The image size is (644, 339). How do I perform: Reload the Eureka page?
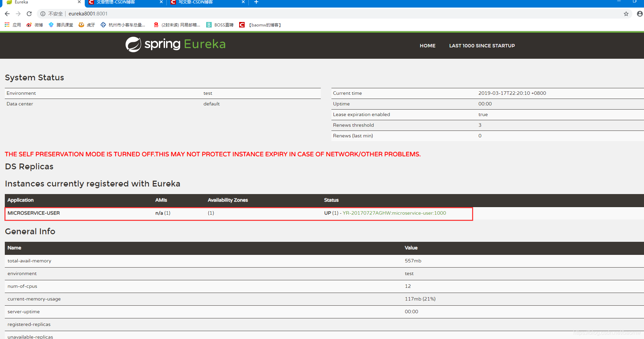pos(29,14)
